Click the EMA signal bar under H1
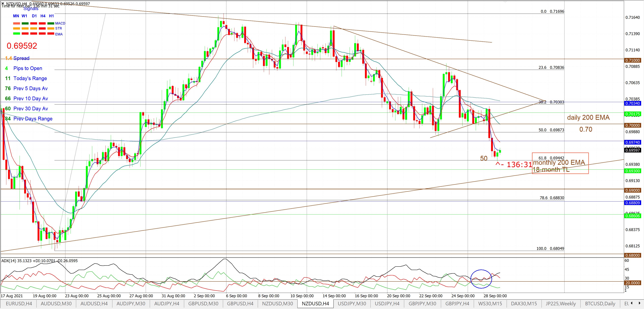Image resolution: width=644 pixels, height=309 pixels. tap(51, 33)
